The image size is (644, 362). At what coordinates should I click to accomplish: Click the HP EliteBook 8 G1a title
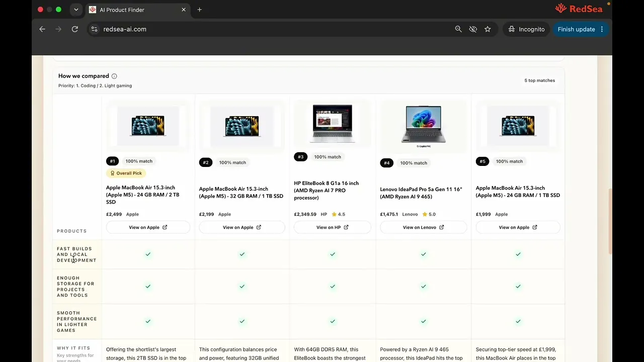tap(327, 191)
